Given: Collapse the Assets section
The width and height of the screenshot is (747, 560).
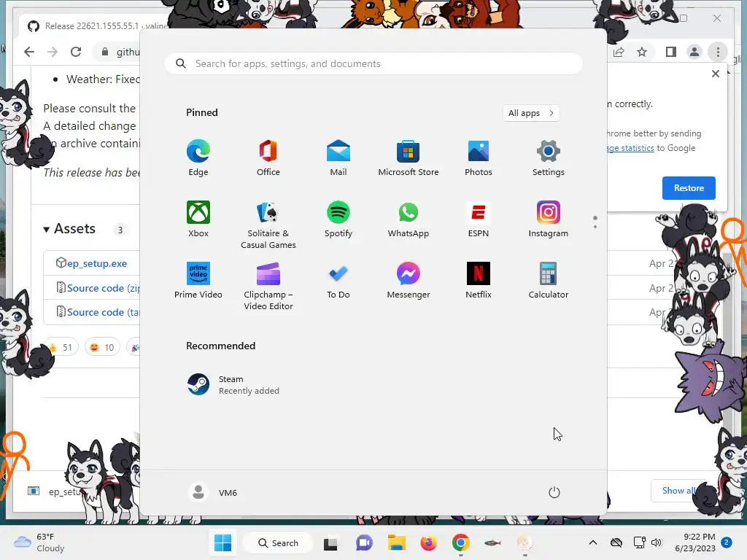Looking at the screenshot, I should (x=69, y=228).
